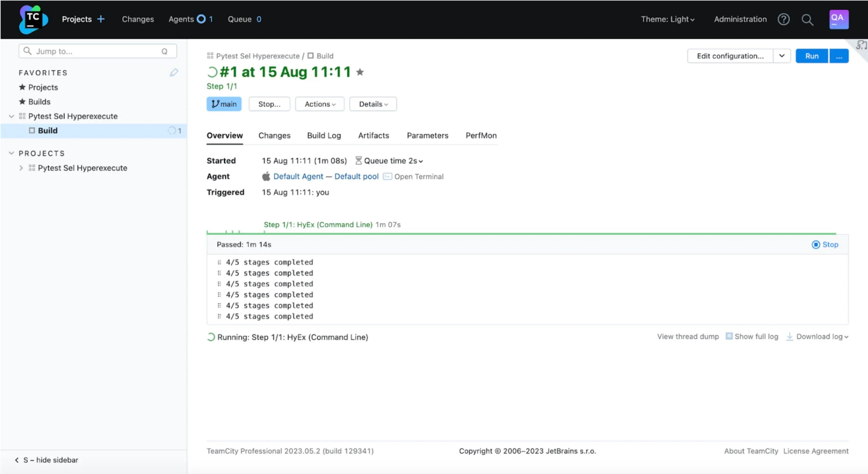Open the Actions dropdown
868x474 pixels.
[320, 104]
